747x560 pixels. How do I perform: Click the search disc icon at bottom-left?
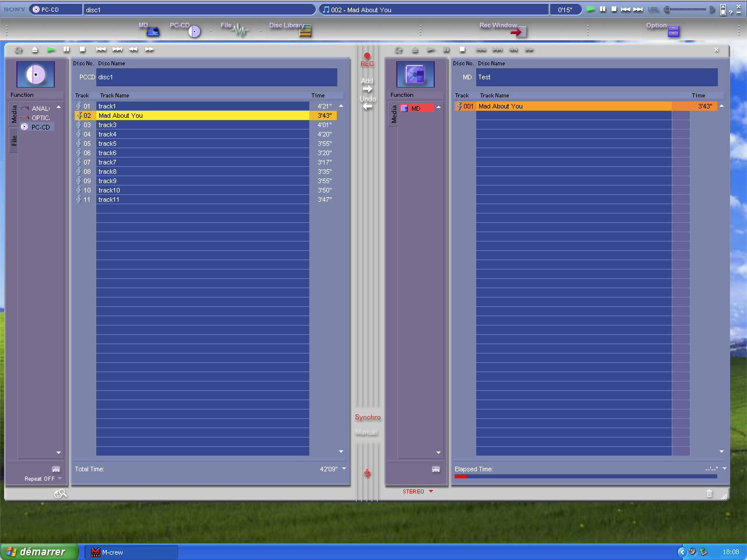[x=60, y=494]
